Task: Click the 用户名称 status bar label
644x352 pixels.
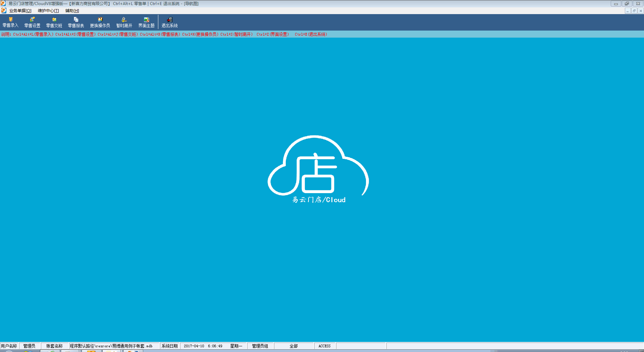Action: [x=9, y=346]
